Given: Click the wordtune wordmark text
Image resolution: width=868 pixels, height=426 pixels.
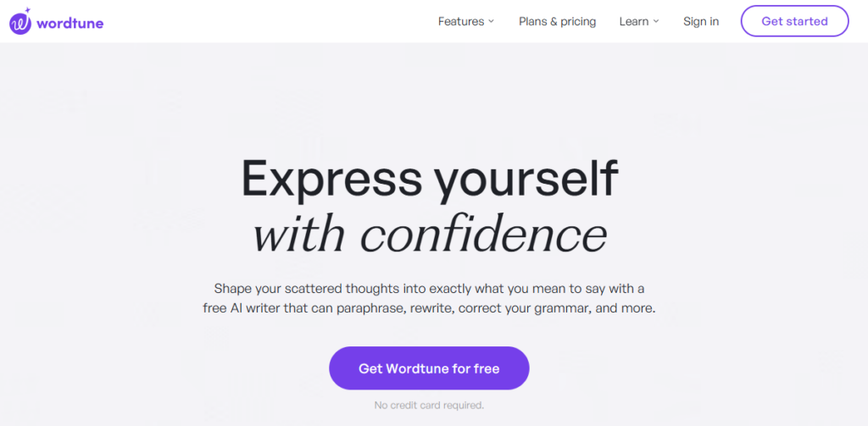Looking at the screenshot, I should coord(70,23).
